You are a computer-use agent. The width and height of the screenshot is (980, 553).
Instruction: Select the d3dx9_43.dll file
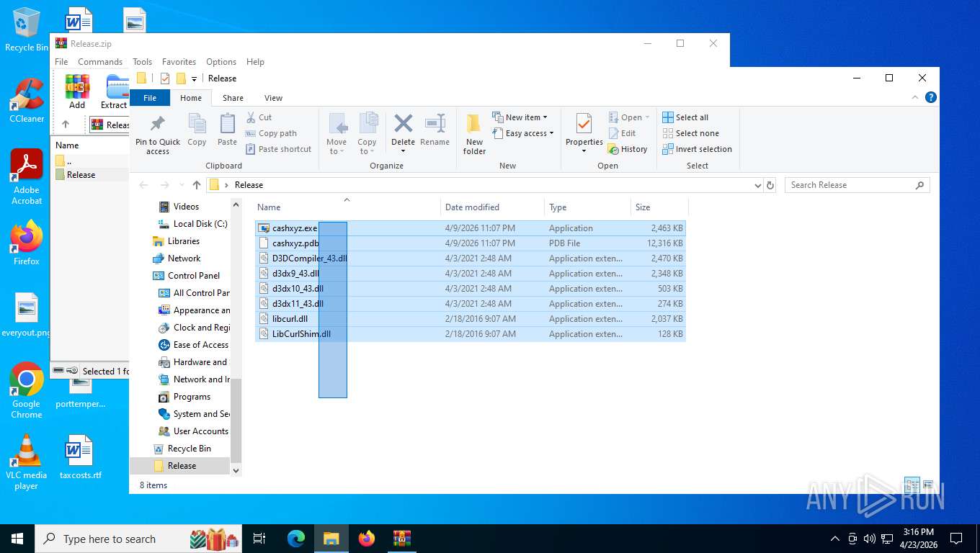(x=470, y=274)
